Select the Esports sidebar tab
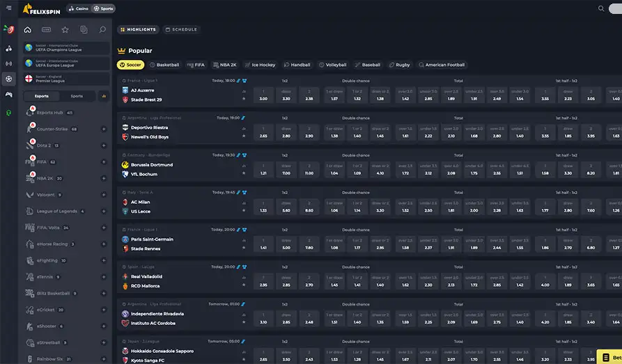 (42, 96)
